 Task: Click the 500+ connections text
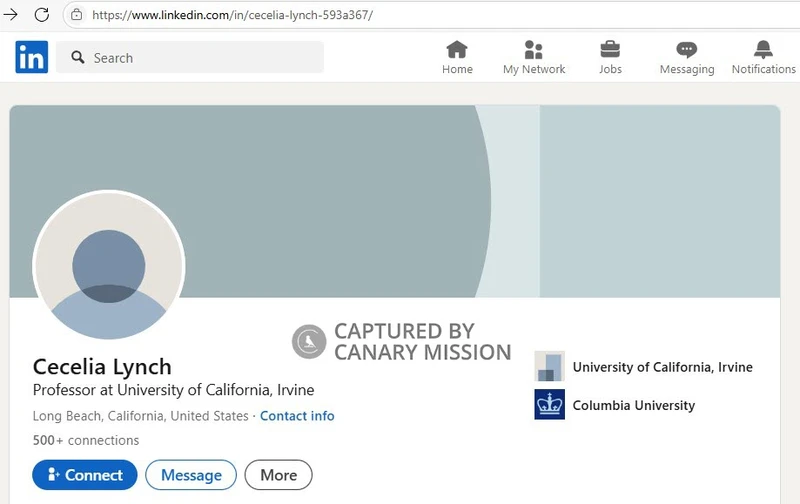point(86,440)
